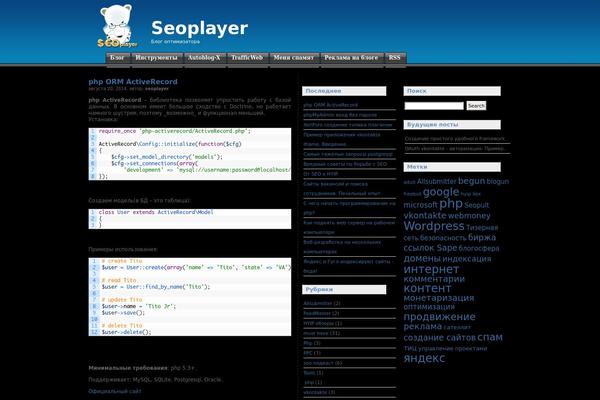Go to the Инструменты tab
The width and height of the screenshot is (600, 400).
coord(157,58)
